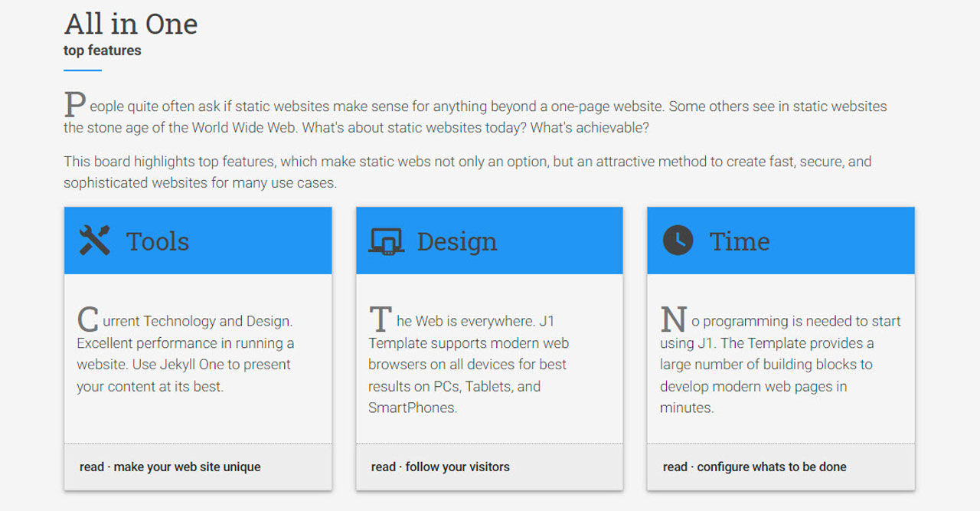980x511 pixels.
Task: Select the "Tools" card title
Action: pos(158,241)
